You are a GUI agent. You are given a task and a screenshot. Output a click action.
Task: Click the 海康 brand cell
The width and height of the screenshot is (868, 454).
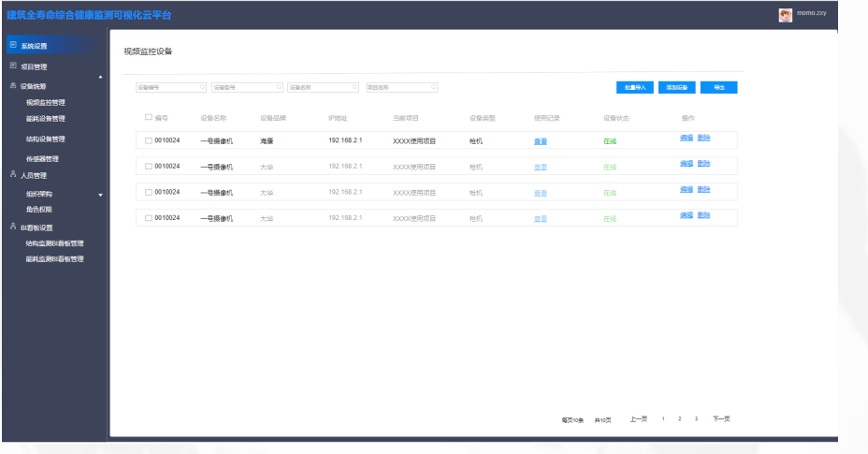coord(267,141)
